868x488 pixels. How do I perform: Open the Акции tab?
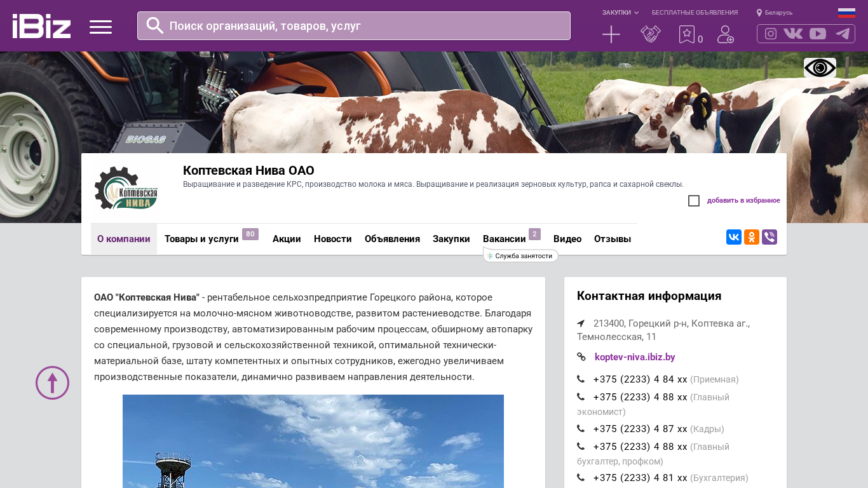tap(287, 239)
